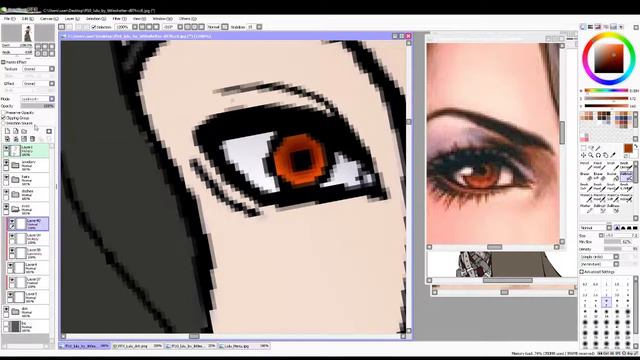Viewport: 640px width, 360px height.
Task: Click the canvas horizontal scrollbar thumb
Action: [x=194, y=336]
